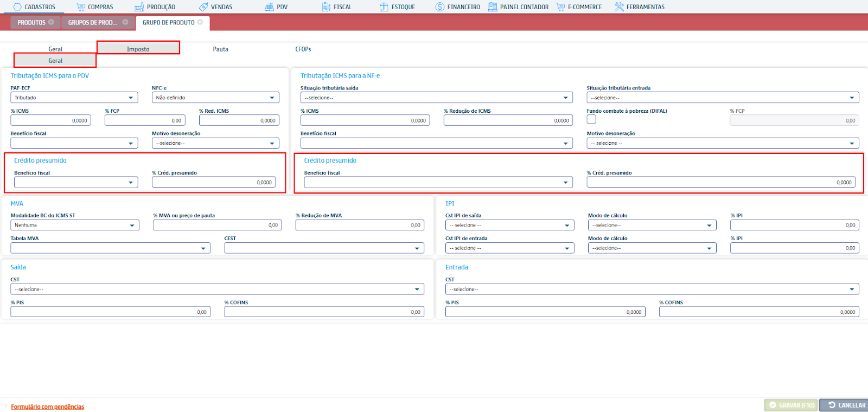Open the Saída CST dropdown
This screenshot has width=868, height=412.
coord(217,289)
